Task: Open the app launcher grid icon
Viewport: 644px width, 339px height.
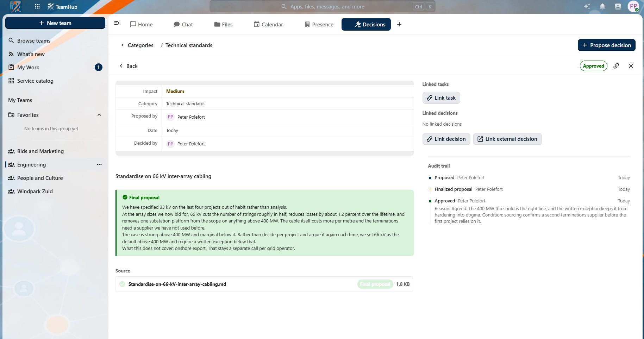Action: click(37, 7)
